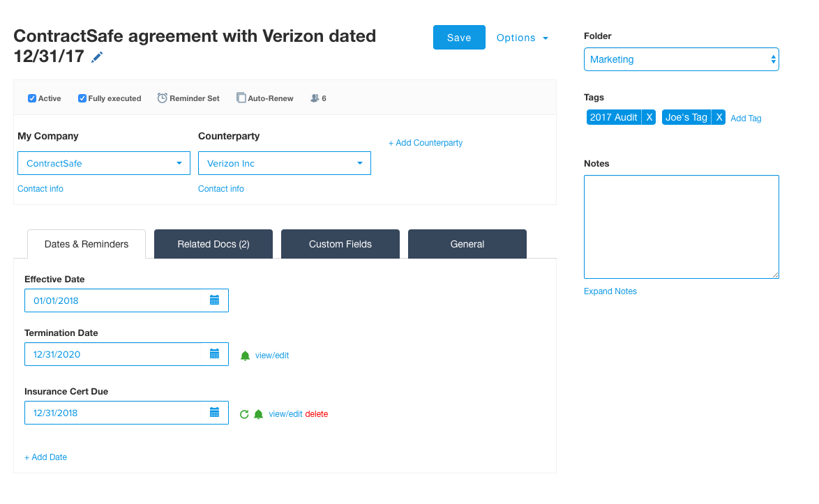Click the Insurance Cert reminder bell icon
819x504 pixels.
(258, 414)
